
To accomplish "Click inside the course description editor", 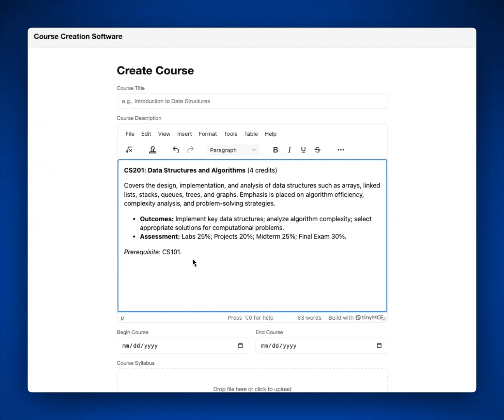I will click(252, 272).
